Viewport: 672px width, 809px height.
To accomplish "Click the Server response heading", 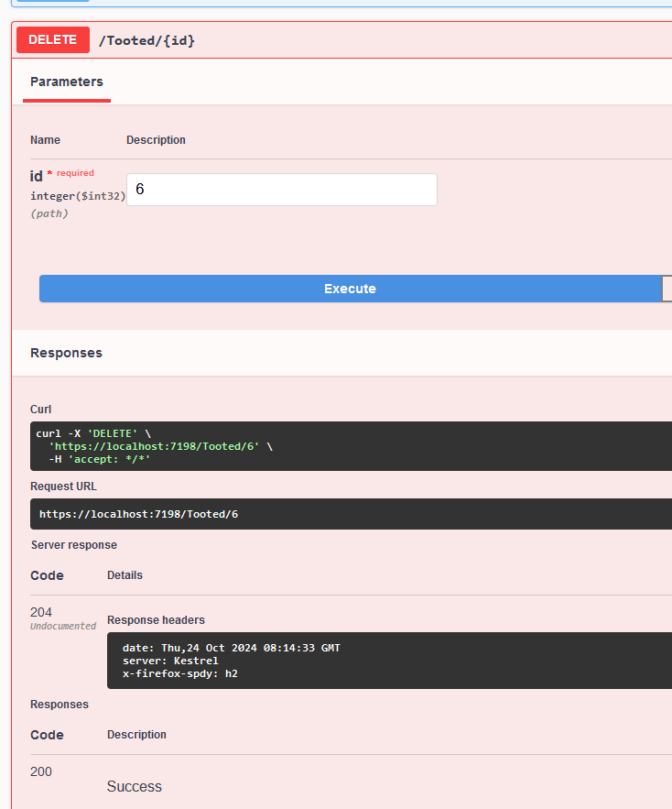I will pos(74,545).
